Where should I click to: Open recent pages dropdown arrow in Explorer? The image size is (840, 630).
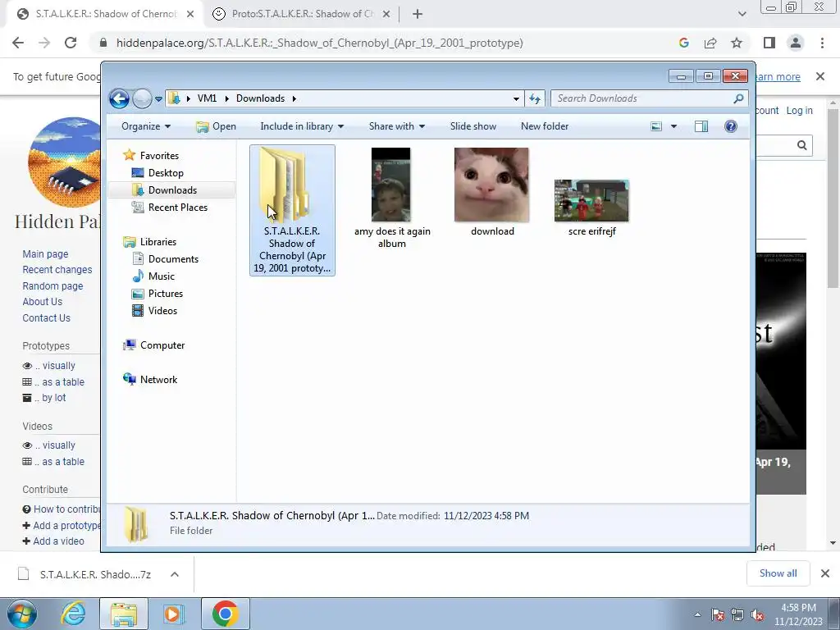pyautogui.click(x=158, y=99)
